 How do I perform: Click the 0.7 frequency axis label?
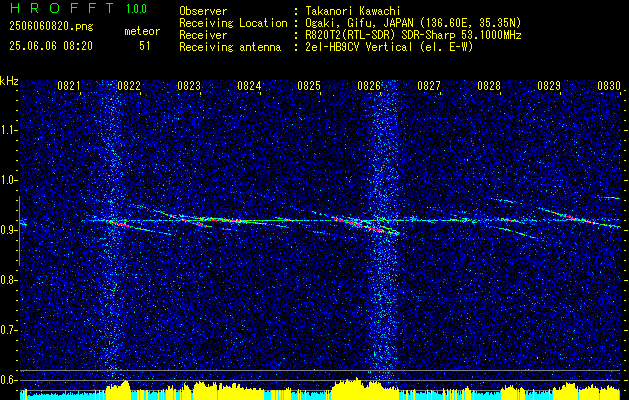(x=9, y=330)
